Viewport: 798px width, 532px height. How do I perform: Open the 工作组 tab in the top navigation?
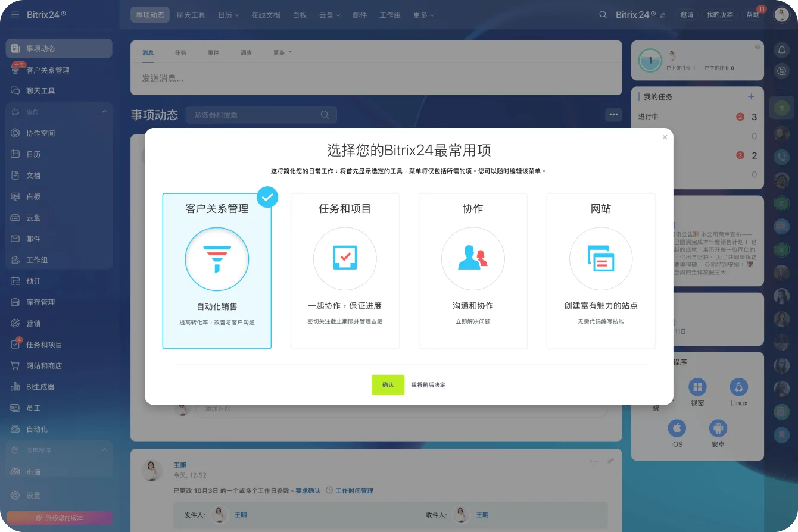click(390, 15)
